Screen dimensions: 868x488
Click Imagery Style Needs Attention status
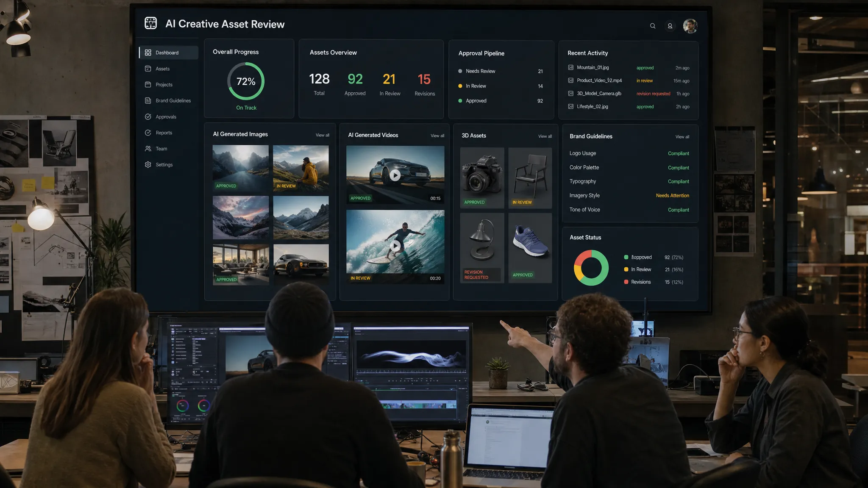coord(672,195)
